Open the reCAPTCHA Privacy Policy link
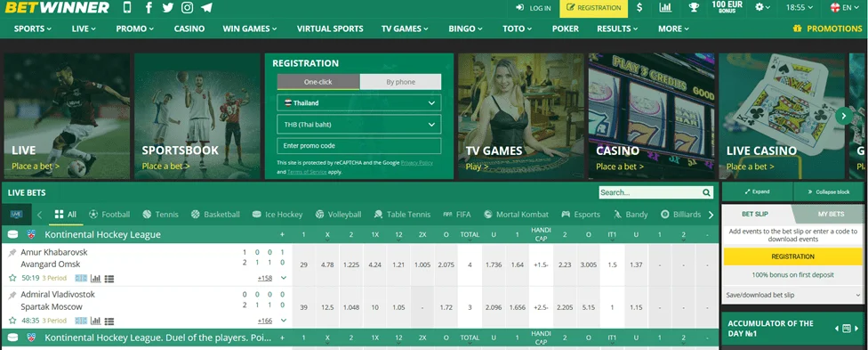 [x=417, y=162]
